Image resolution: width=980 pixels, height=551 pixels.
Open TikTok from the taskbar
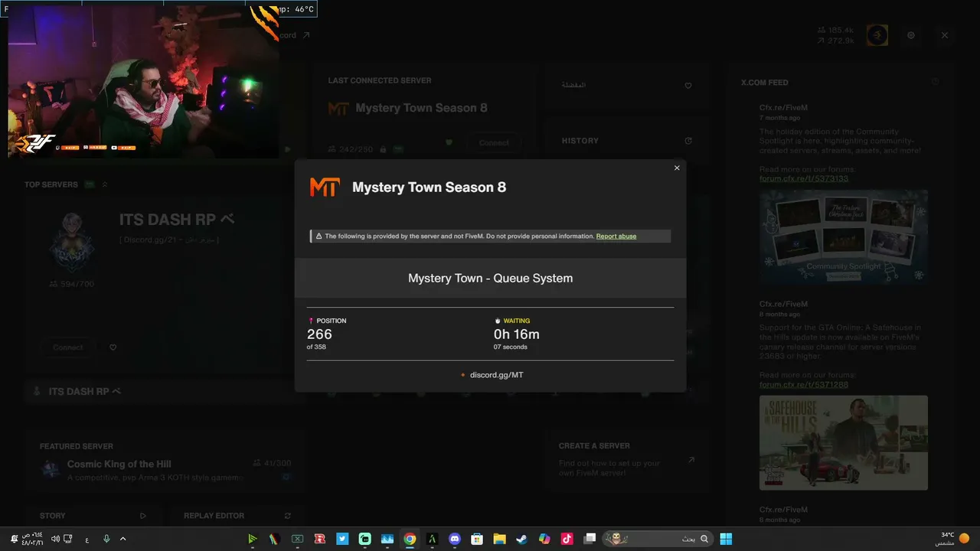(567, 539)
